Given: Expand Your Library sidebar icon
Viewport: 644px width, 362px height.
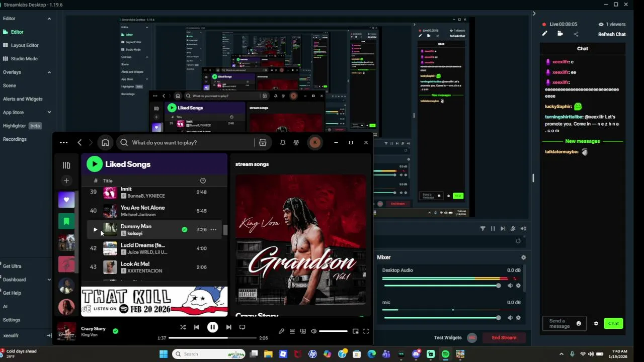Looking at the screenshot, I should [66, 165].
